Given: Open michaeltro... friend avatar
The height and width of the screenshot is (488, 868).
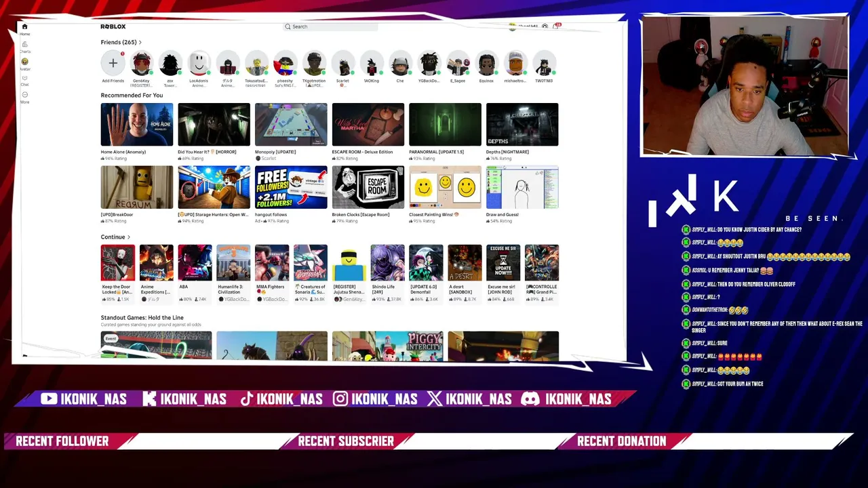Looking at the screenshot, I should tap(515, 63).
